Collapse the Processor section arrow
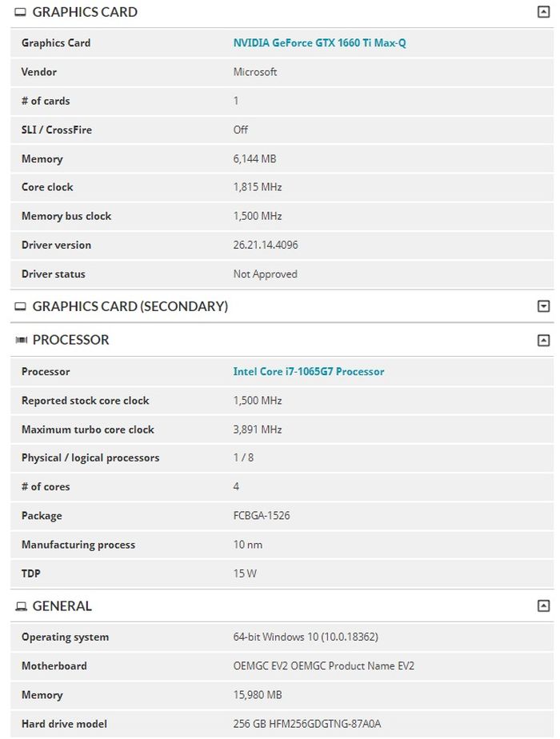The width and height of the screenshot is (560, 739). [x=543, y=340]
